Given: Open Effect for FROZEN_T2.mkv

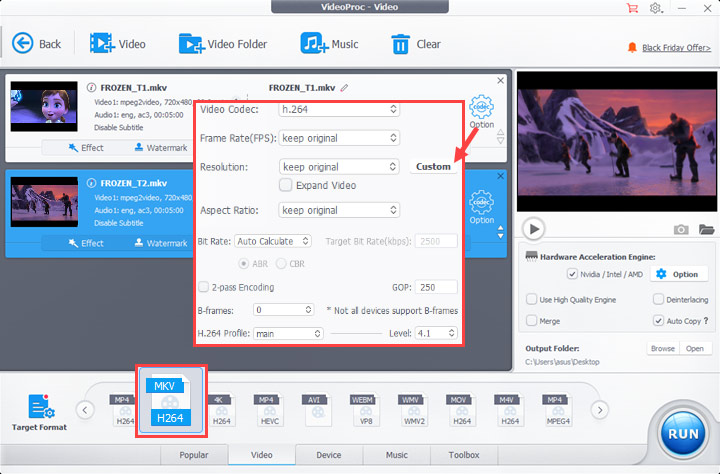Looking at the screenshot, I should pos(86,243).
